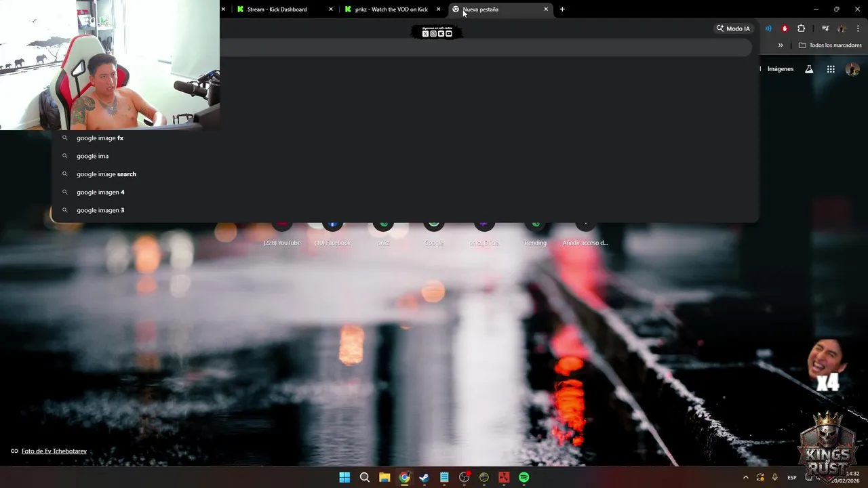The height and width of the screenshot is (488, 868).
Task: Open the YouTube shortcut tile
Action: 282,234
